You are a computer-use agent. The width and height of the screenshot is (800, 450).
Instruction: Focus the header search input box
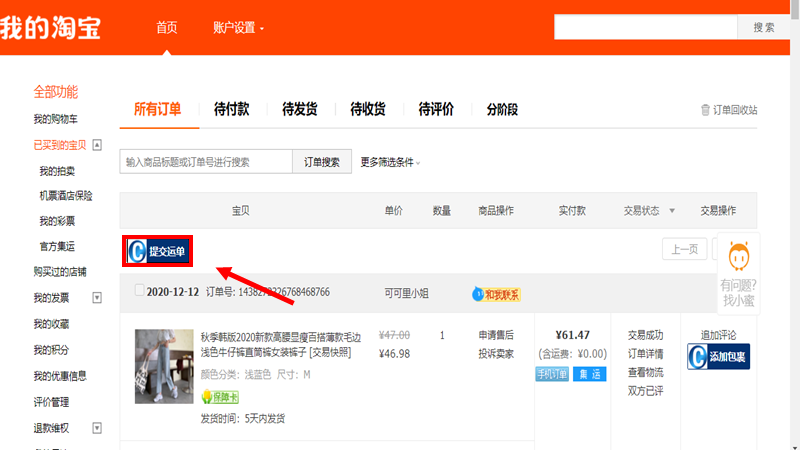(x=646, y=28)
